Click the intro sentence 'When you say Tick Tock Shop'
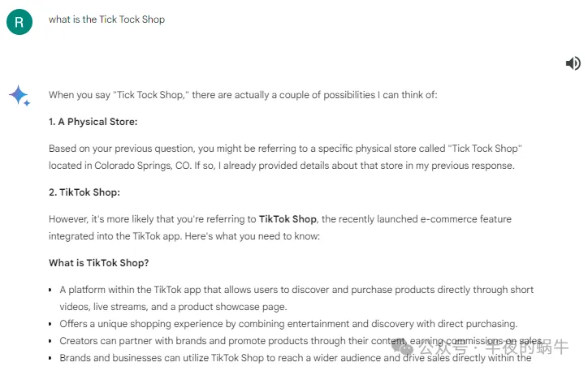Image resolution: width=588 pixels, height=371 pixels. (x=243, y=95)
